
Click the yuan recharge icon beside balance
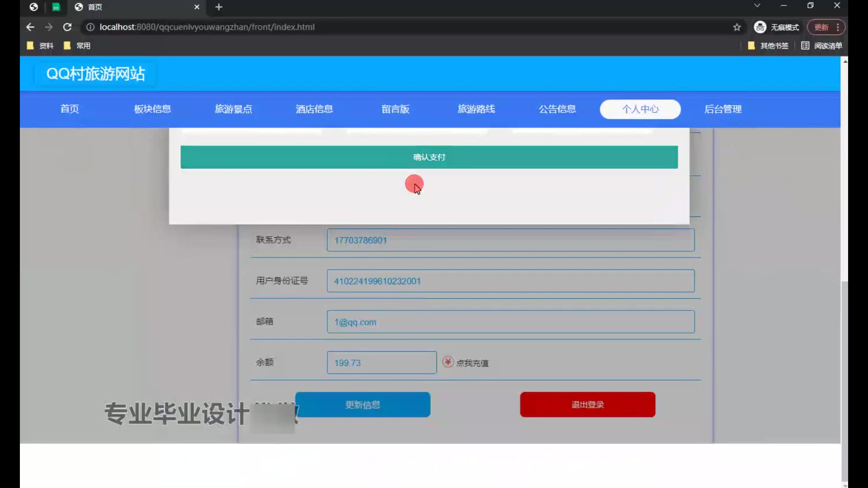point(448,362)
